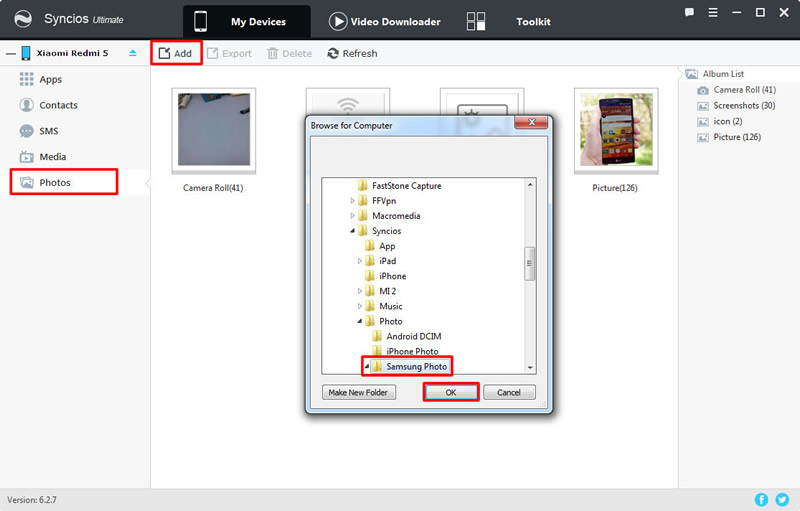The image size is (800, 511).
Task: Select the MI 2 folder name
Action: [x=388, y=291]
